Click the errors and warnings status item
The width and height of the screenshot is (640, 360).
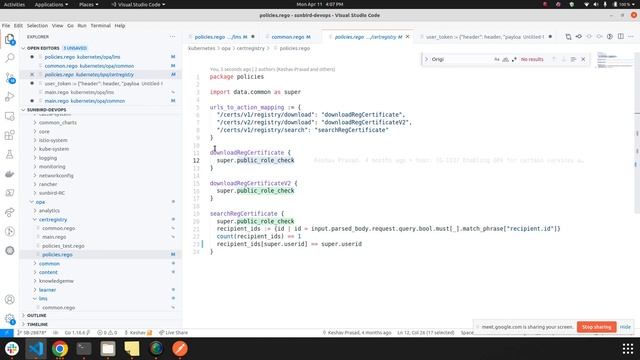tap(107, 333)
